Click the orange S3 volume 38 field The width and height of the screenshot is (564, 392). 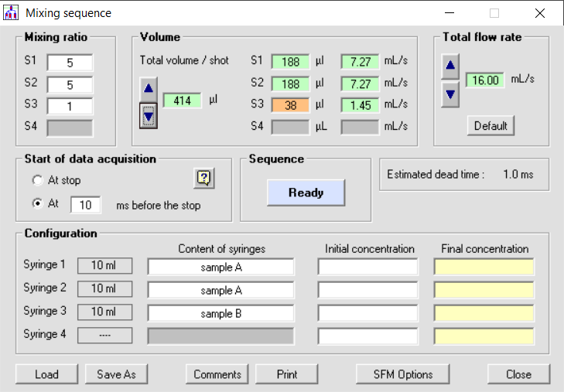[290, 105]
